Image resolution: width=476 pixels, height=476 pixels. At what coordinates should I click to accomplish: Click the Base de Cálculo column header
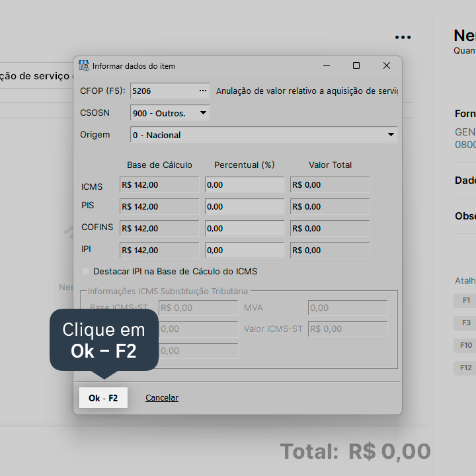point(159,165)
